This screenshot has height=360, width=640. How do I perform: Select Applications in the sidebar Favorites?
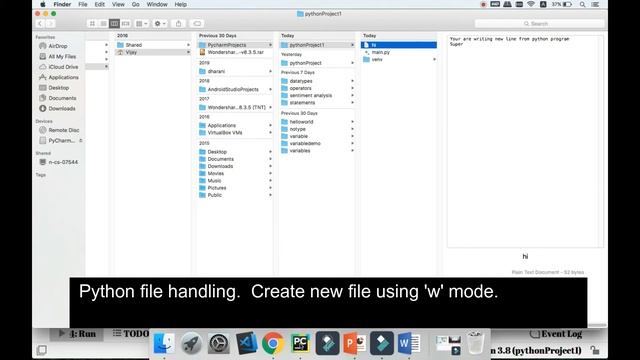pos(63,77)
